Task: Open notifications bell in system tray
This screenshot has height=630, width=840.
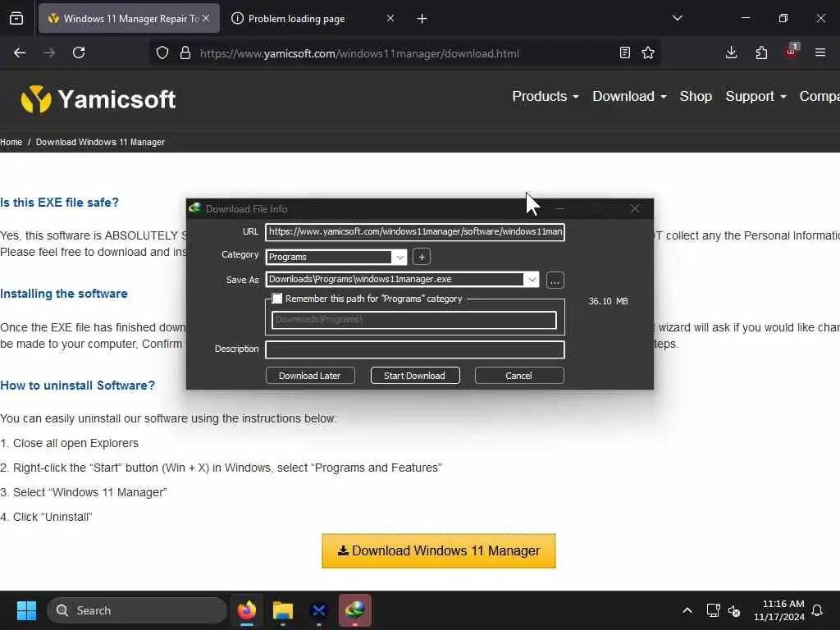Action: 818,610
